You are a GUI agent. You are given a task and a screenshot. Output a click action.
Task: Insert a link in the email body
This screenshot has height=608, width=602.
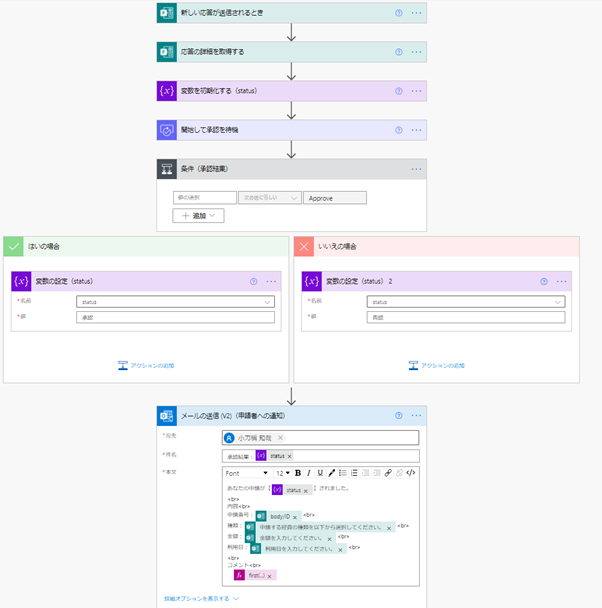tap(388, 473)
